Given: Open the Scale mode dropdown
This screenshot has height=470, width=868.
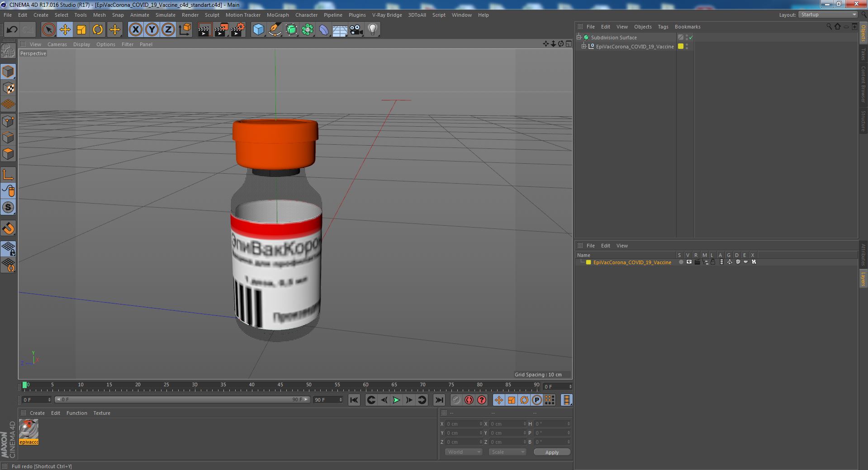Looking at the screenshot, I should [x=507, y=452].
